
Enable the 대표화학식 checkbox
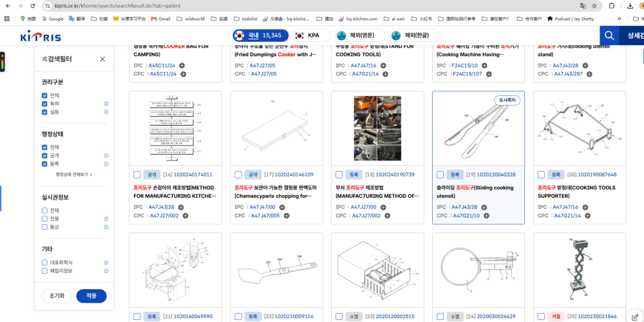44,263
